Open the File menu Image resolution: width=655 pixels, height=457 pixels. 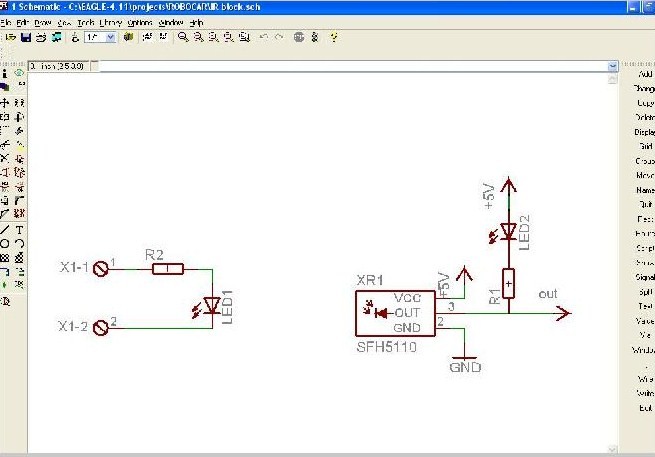pyautogui.click(x=6, y=21)
